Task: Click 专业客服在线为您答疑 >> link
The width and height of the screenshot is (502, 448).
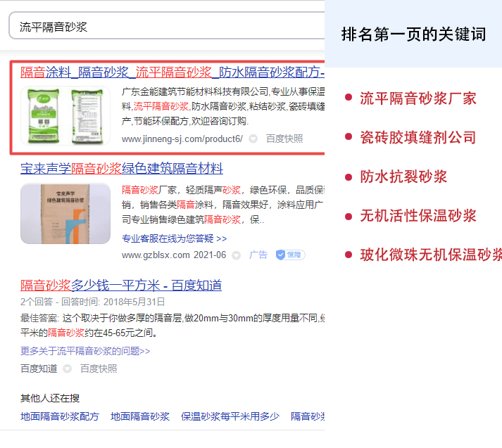Action: click(174, 238)
